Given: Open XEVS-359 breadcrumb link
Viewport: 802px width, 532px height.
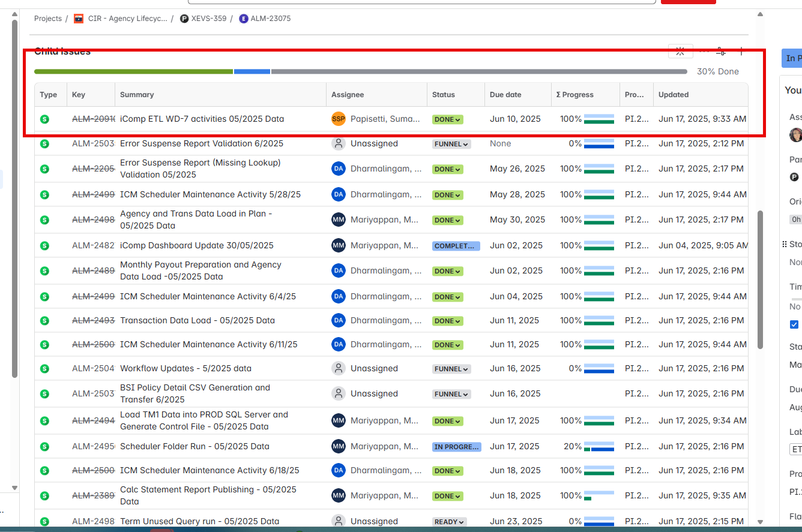Looking at the screenshot, I should (208, 19).
